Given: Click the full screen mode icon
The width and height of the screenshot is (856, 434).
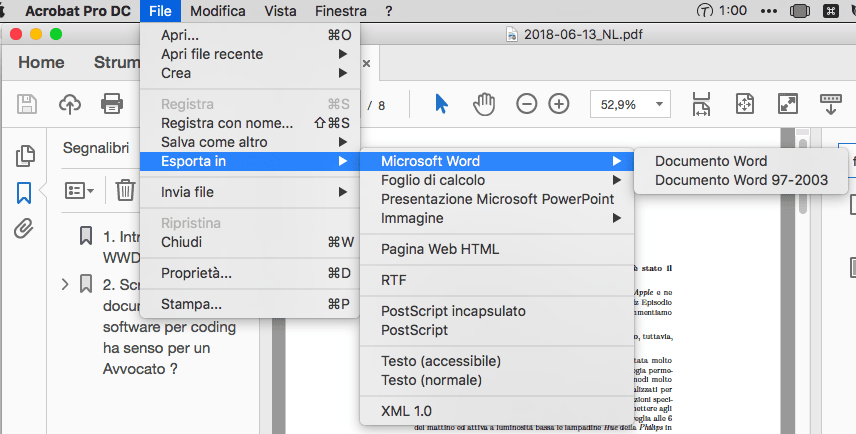Looking at the screenshot, I should coord(788,104).
